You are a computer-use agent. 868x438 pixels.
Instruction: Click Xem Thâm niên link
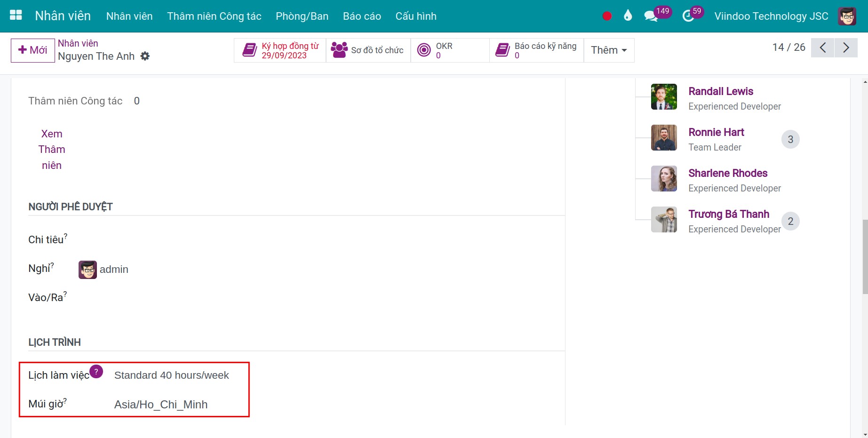(x=52, y=150)
